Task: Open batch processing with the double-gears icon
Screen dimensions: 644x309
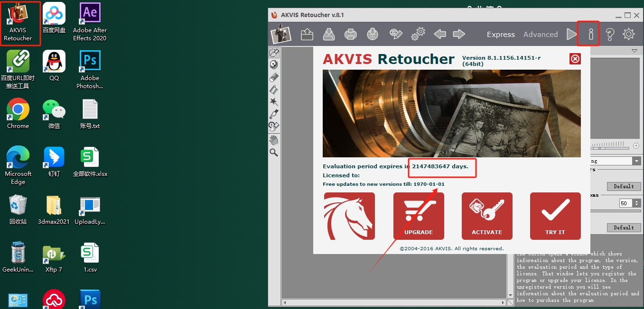Action: pos(418,34)
